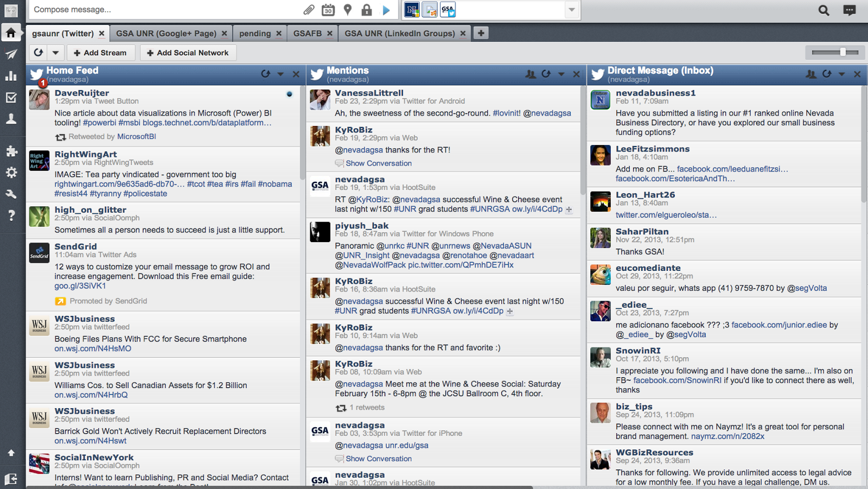The height and width of the screenshot is (489, 868).
Task: Toggle the privacy lock icon in composer
Action: point(367,10)
